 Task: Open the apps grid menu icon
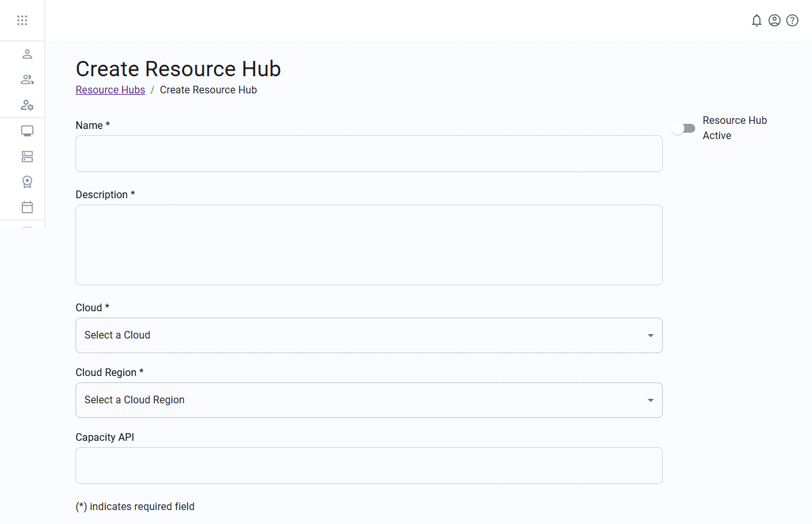click(x=22, y=20)
